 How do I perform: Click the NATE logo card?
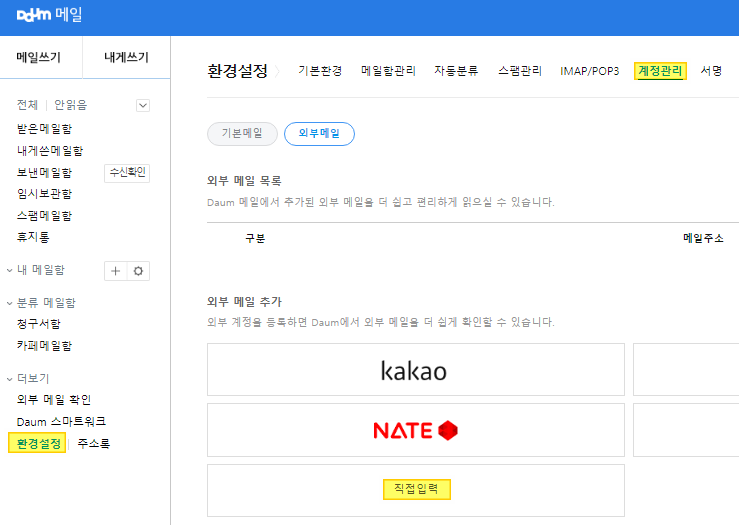click(416, 430)
